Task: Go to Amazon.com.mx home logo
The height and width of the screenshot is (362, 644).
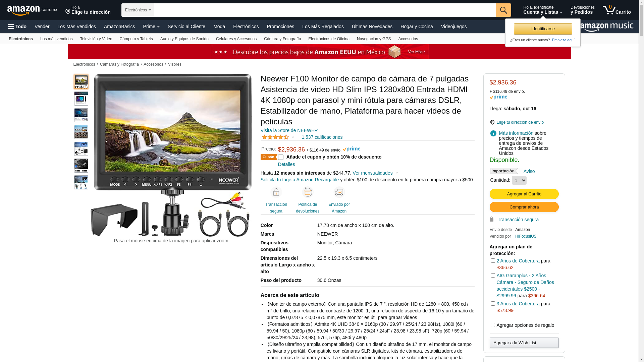Action: (32, 10)
